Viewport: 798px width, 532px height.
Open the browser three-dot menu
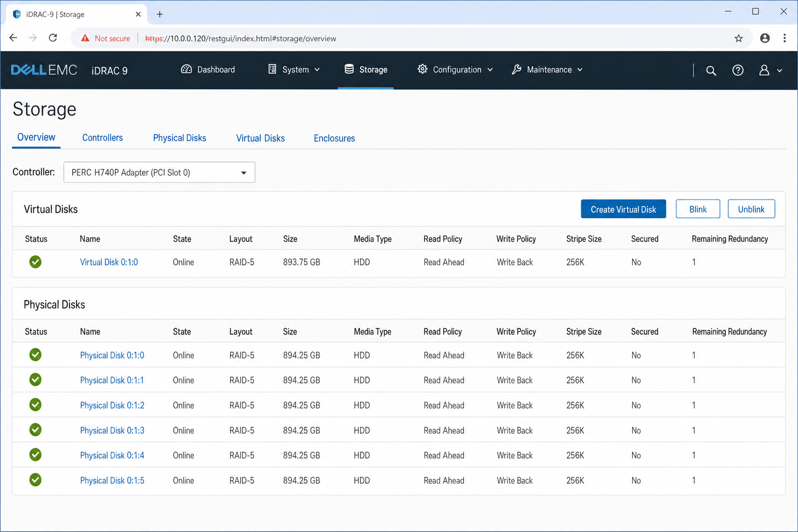click(x=784, y=38)
